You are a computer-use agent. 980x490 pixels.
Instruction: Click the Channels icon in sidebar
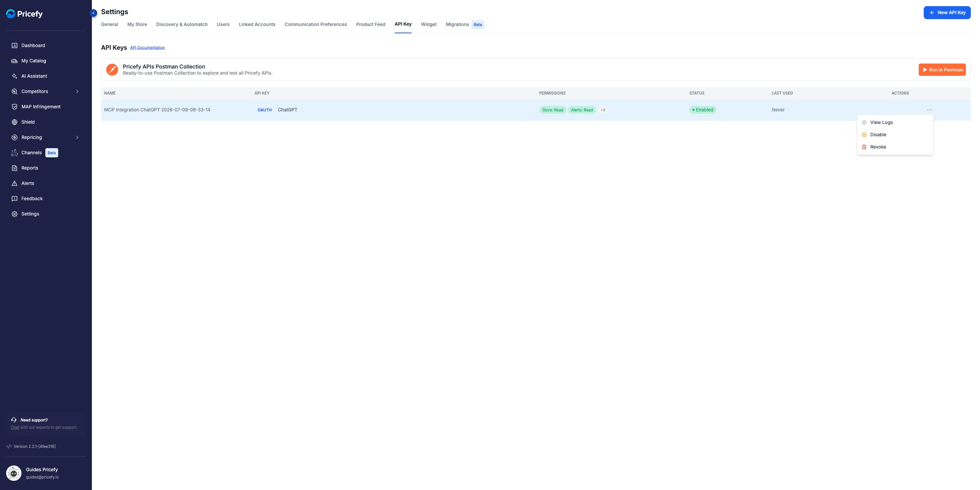(x=15, y=153)
